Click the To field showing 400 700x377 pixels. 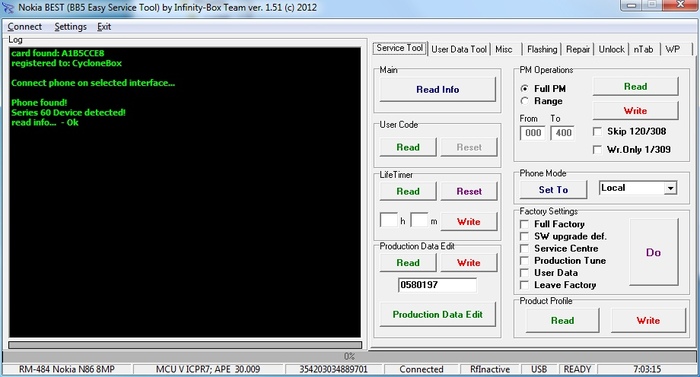coord(562,133)
